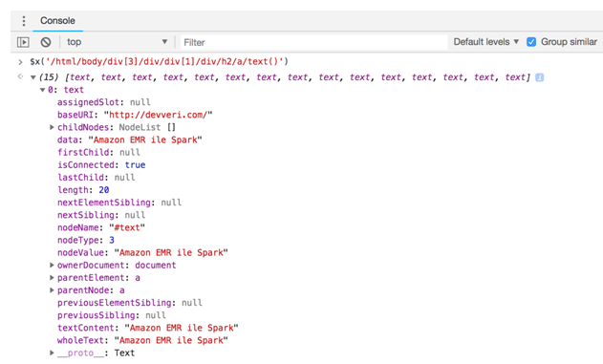Expand the childNodes NodeList property
The height and width of the screenshot is (364, 603).
[52, 127]
